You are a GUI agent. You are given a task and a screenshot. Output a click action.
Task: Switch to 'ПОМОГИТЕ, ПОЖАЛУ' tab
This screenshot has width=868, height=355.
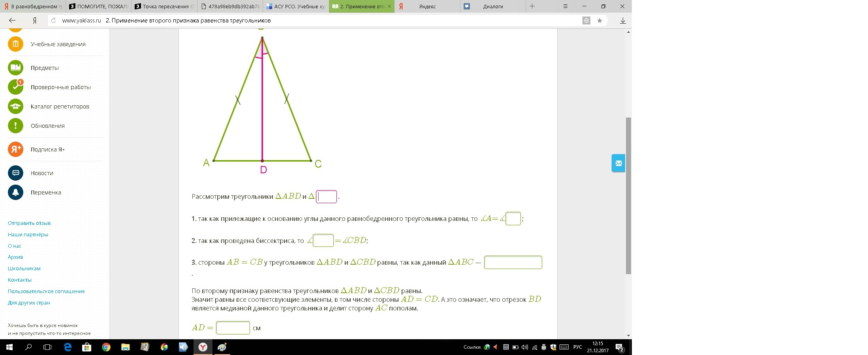99,6
